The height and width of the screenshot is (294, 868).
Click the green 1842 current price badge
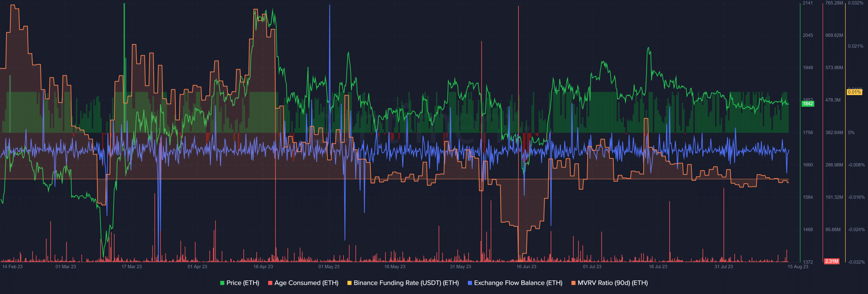[808, 104]
